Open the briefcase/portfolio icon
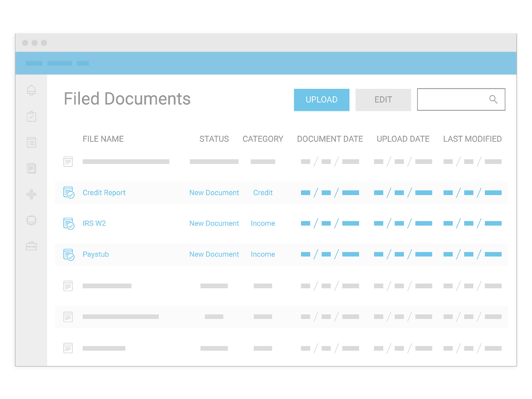The height and width of the screenshot is (399, 532). pyautogui.click(x=32, y=246)
